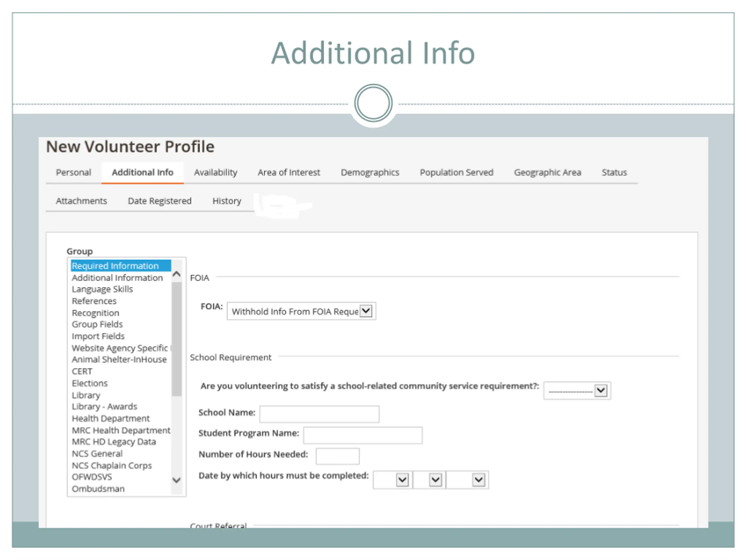Click the Group list scroll-up arrow
This screenshot has width=747, height=560.
[x=176, y=274]
